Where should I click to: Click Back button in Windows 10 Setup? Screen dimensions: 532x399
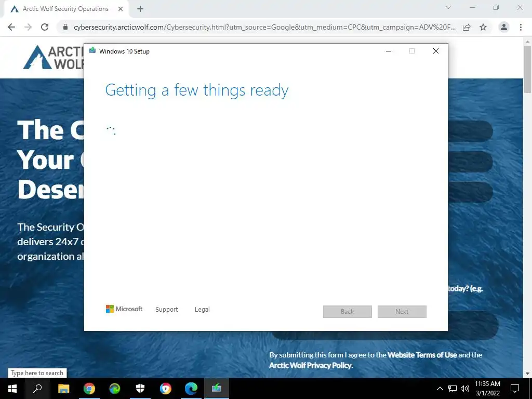click(x=348, y=312)
